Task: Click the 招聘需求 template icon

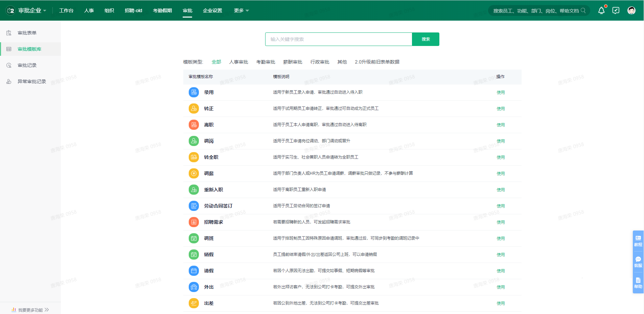Action: (194, 222)
